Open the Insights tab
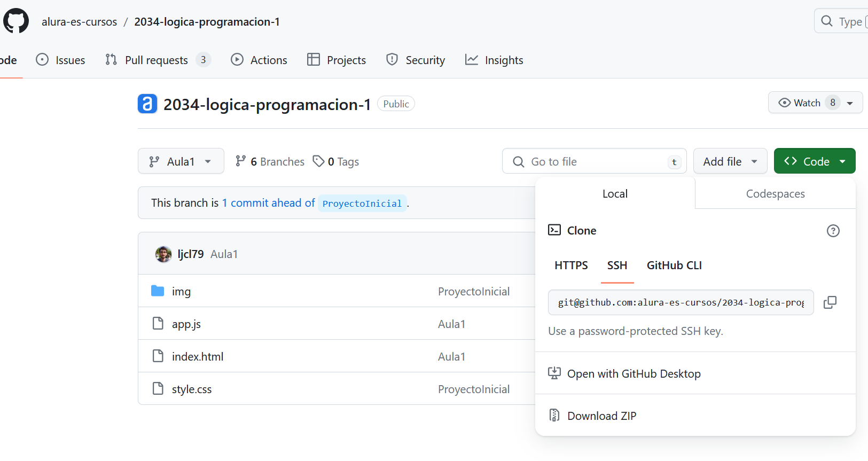Image resolution: width=868 pixels, height=461 pixels. [494, 60]
